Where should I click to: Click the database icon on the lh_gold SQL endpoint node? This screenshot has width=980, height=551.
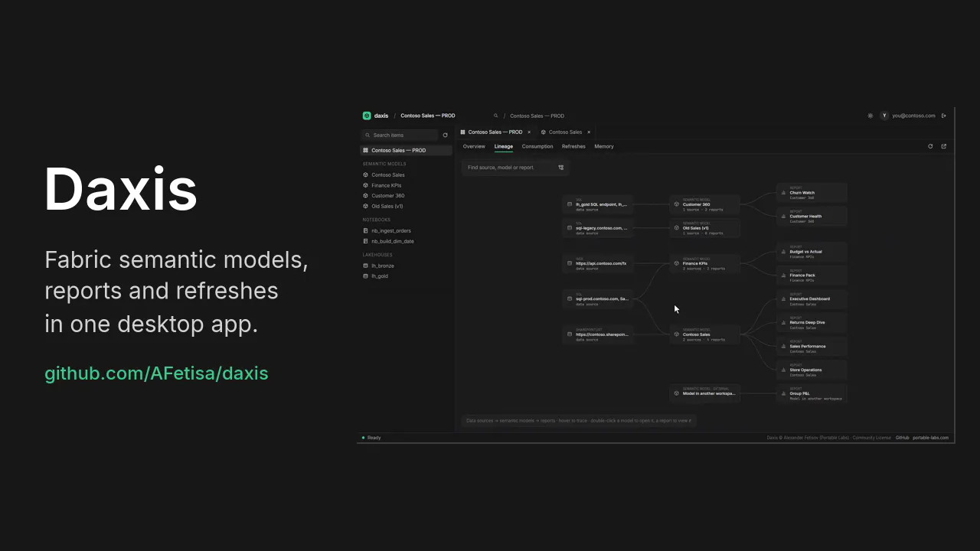pyautogui.click(x=570, y=204)
